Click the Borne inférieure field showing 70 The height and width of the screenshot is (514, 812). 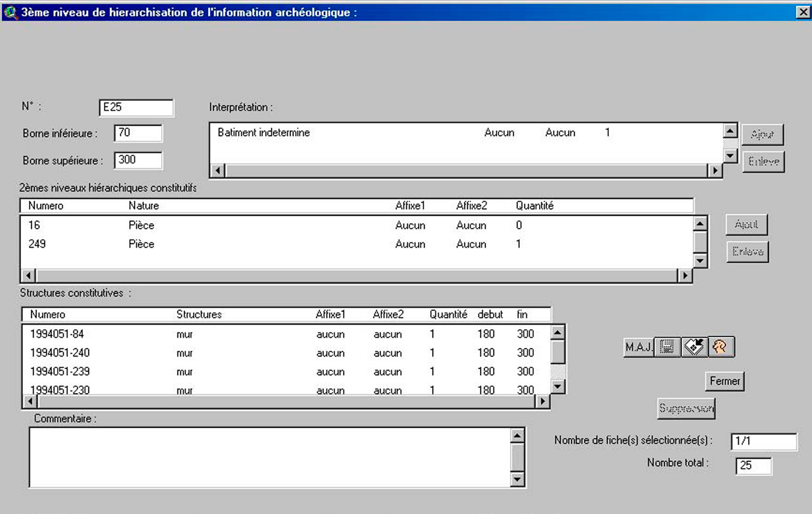pyautogui.click(x=138, y=132)
